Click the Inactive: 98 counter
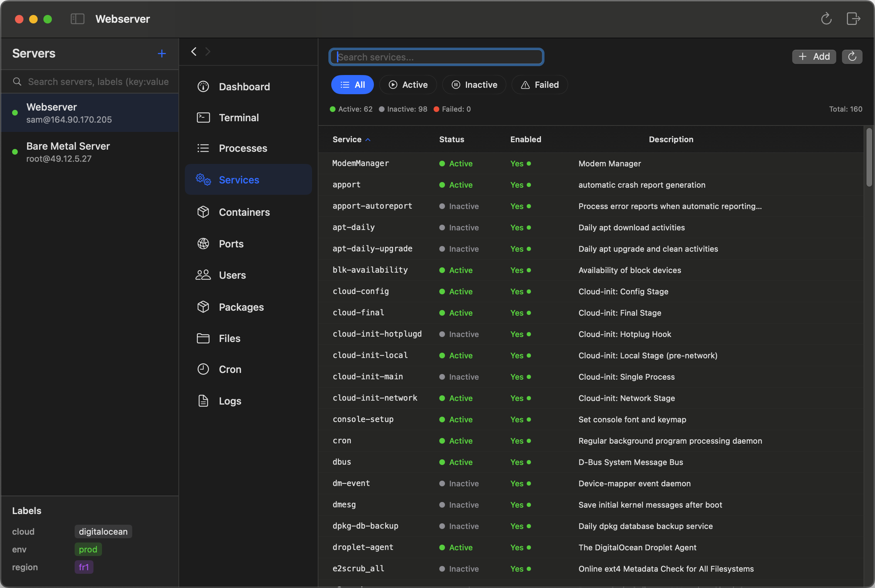Image resolution: width=875 pixels, height=588 pixels. point(403,109)
